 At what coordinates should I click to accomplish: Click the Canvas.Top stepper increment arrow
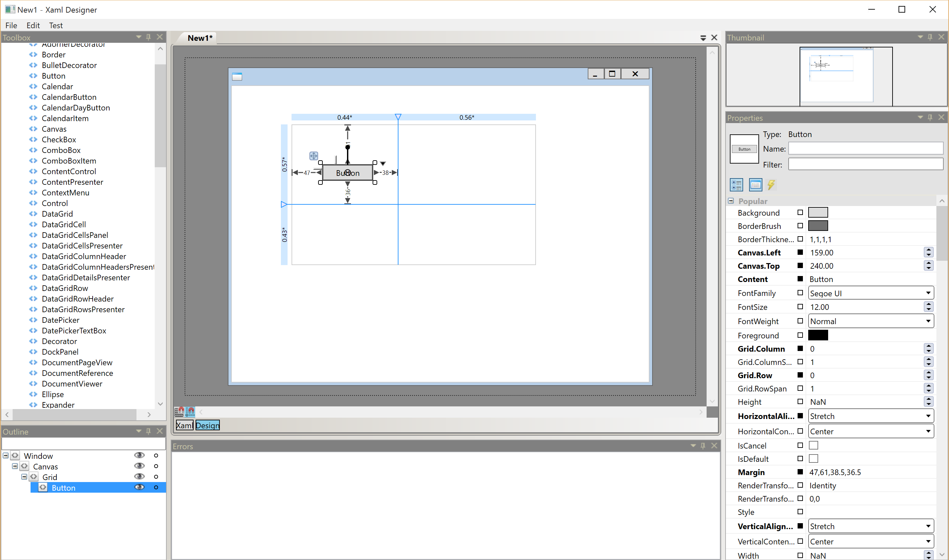coord(929,263)
